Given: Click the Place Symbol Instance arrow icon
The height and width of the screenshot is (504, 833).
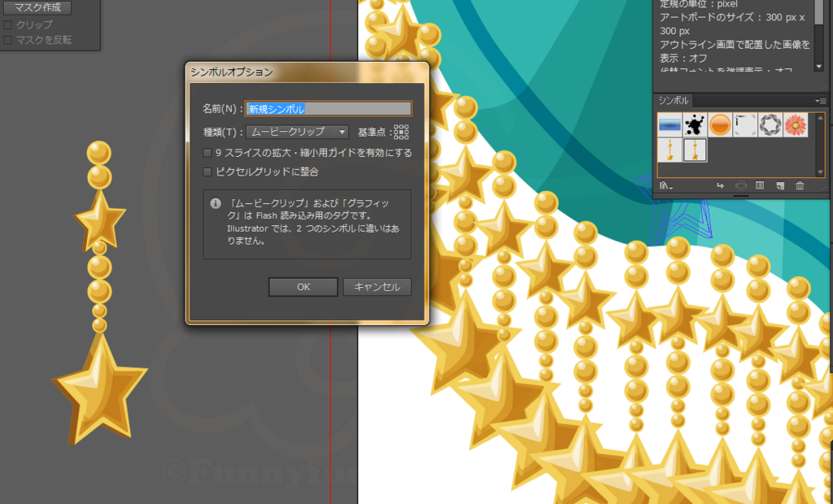Looking at the screenshot, I should click(721, 185).
